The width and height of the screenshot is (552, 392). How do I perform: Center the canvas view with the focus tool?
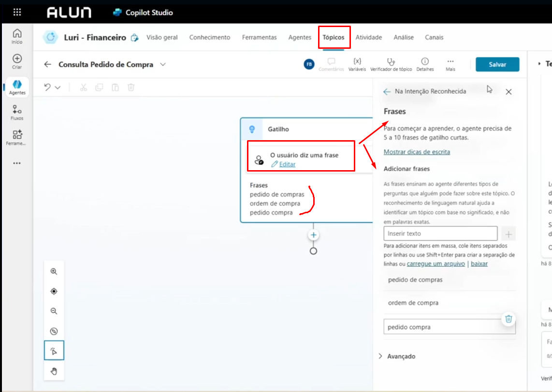[x=54, y=291]
